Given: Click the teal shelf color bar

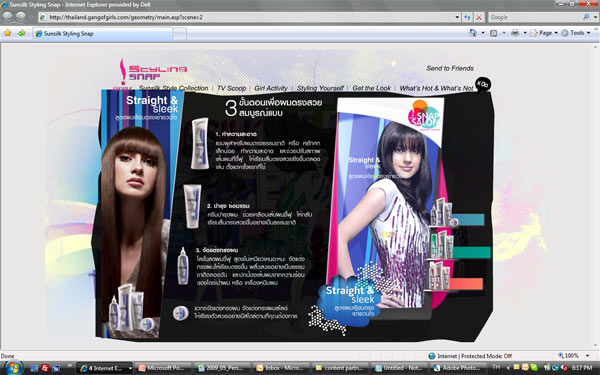Looking at the screenshot, I should (471, 252).
